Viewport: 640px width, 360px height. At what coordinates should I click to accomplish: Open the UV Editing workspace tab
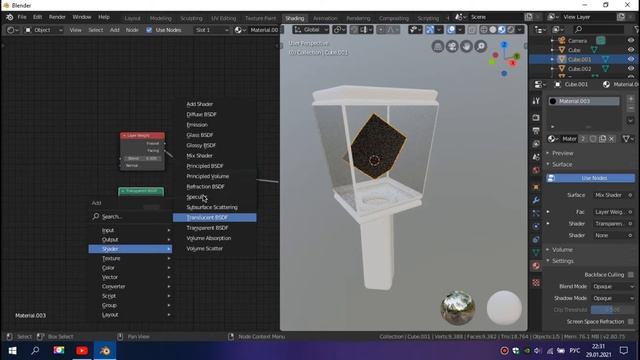[223, 18]
